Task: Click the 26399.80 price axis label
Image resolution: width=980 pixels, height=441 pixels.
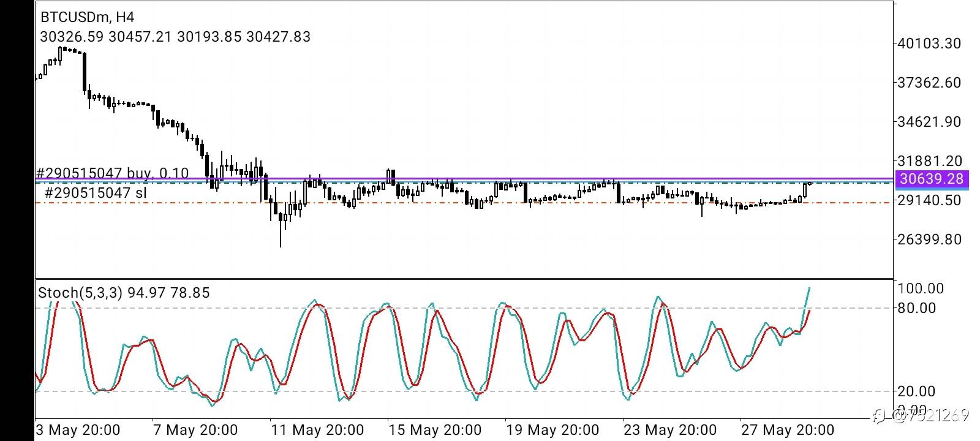Action: point(929,239)
